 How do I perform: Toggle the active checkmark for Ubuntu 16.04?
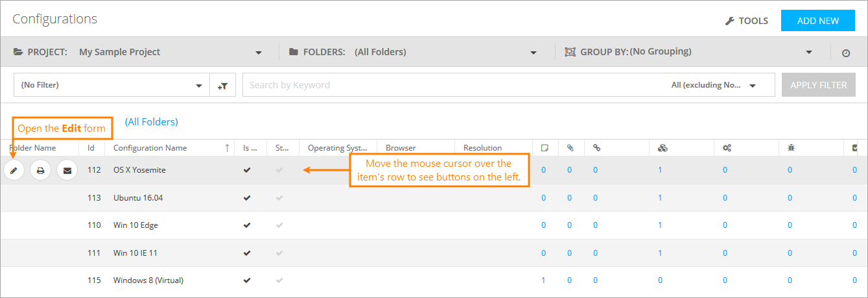pos(247,197)
